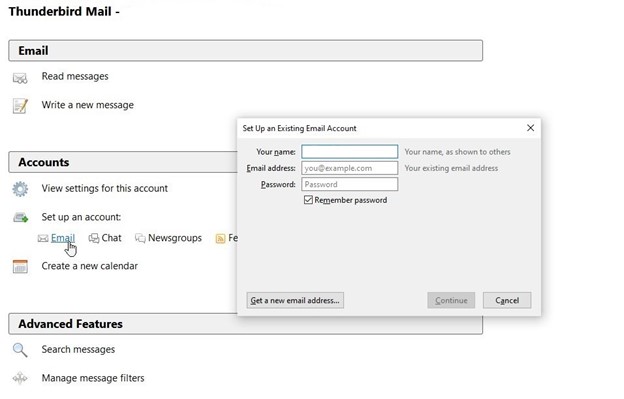Click Get a new email address button

click(x=295, y=300)
